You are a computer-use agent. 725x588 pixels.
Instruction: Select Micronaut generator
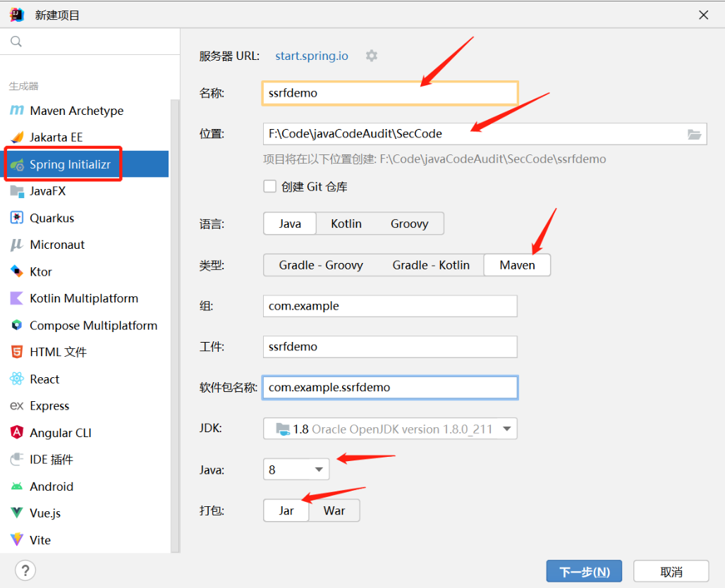pos(57,245)
